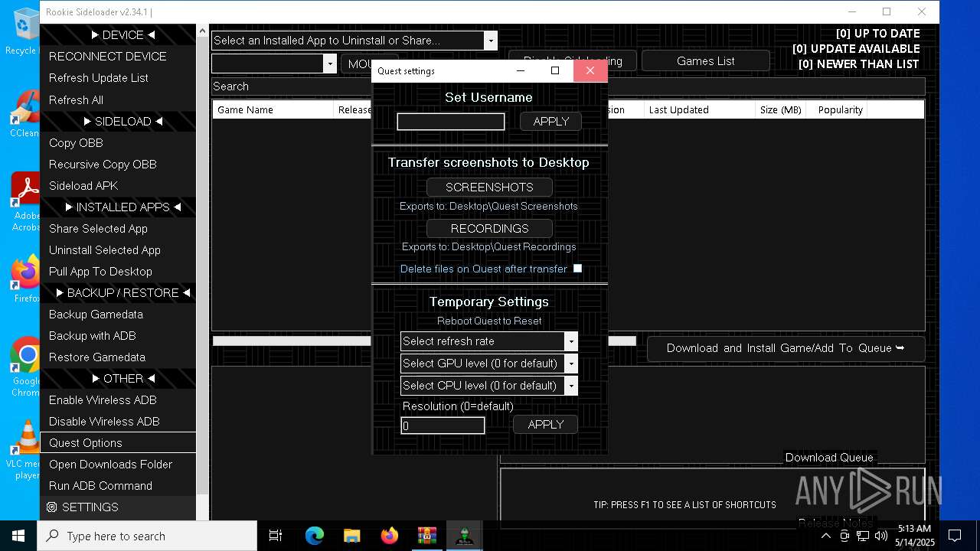Open Windows Start menu
This screenshot has width=980, height=551.
point(18,536)
